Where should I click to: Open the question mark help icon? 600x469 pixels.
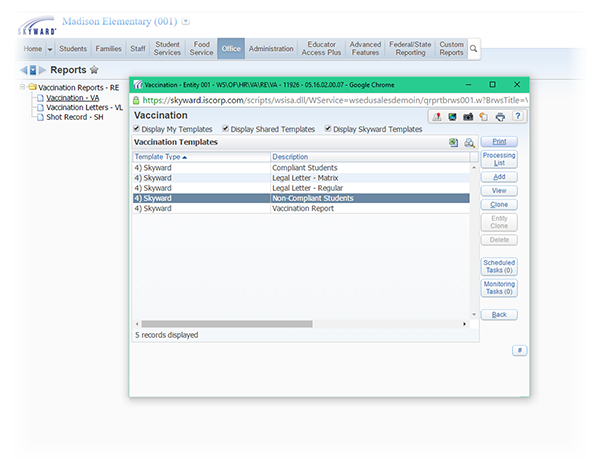pos(518,116)
